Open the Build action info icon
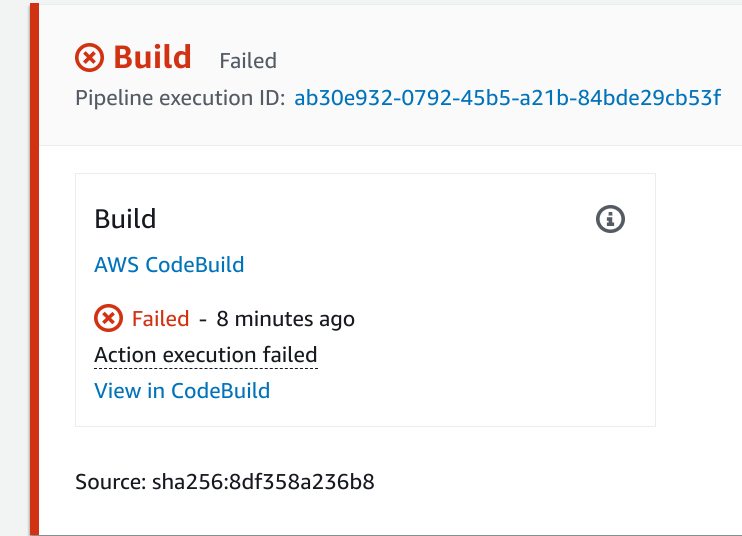This screenshot has height=536, width=742. coord(610,219)
